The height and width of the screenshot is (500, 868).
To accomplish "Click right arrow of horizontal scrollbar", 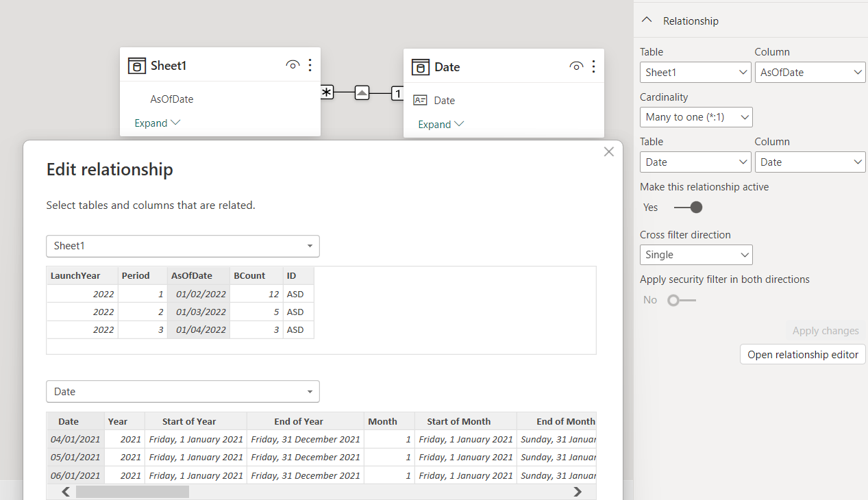I will (578, 492).
